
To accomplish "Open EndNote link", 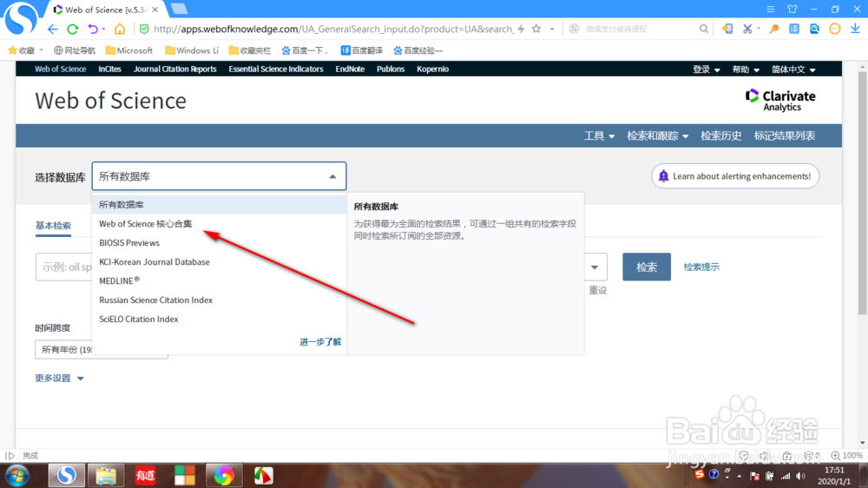I will 350,69.
